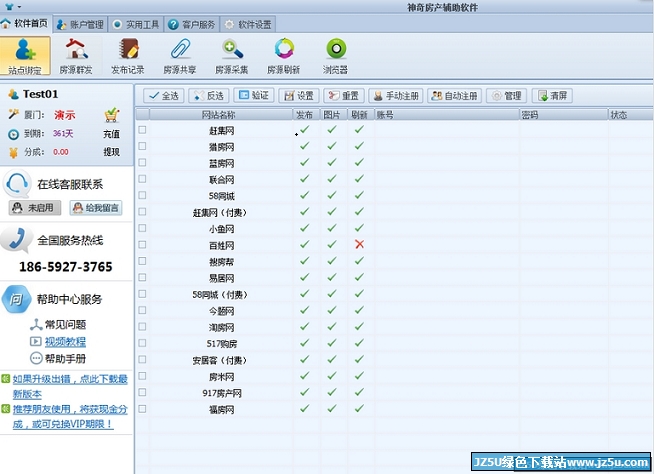Tick the checkbox for 赶集网 row

coord(142,130)
